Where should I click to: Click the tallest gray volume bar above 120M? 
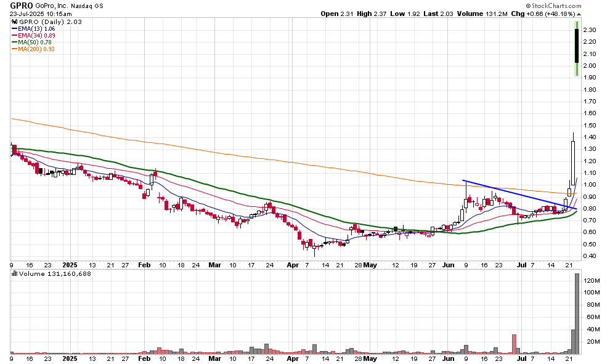pos(577,314)
